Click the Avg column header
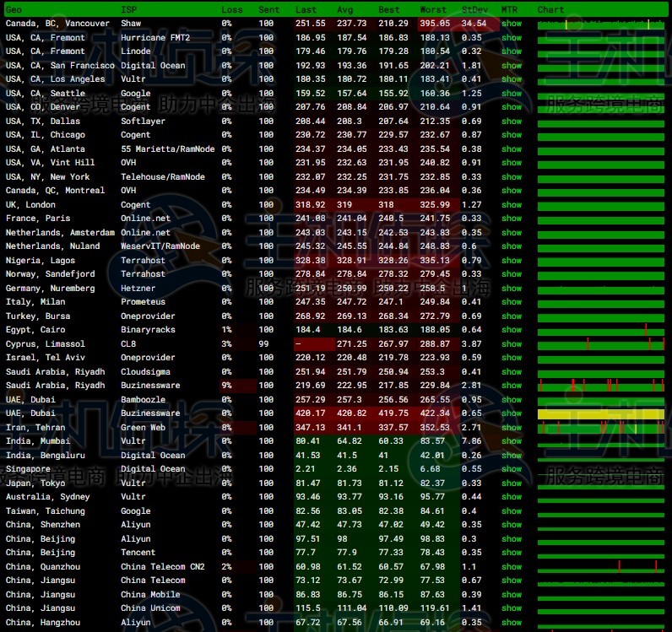Viewport: 672px width, 632px height. pyautogui.click(x=344, y=10)
